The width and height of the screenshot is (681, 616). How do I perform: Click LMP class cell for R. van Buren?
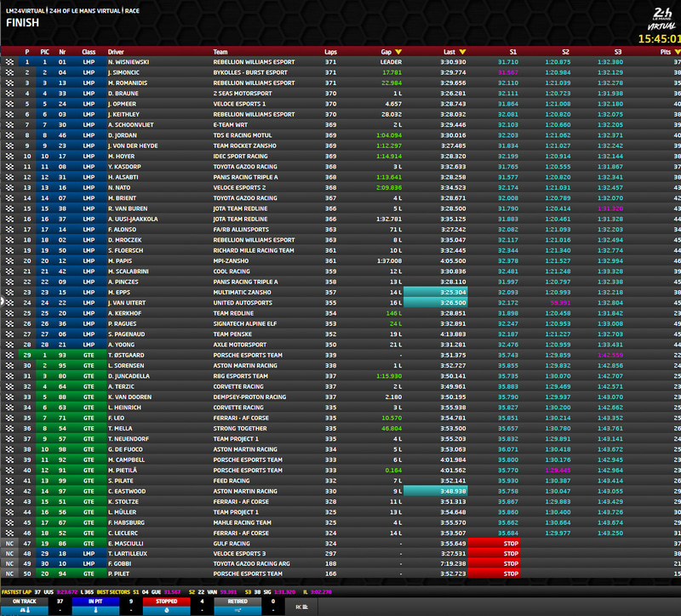(x=89, y=208)
